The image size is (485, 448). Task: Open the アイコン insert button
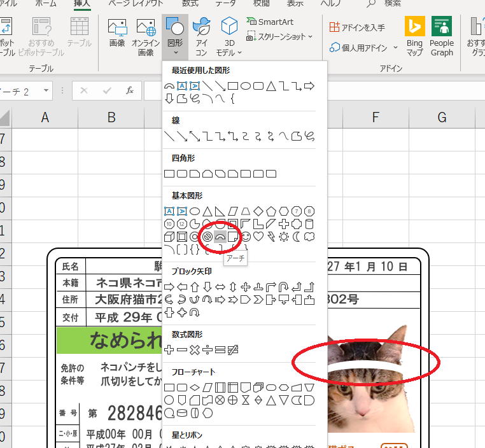tap(201, 37)
